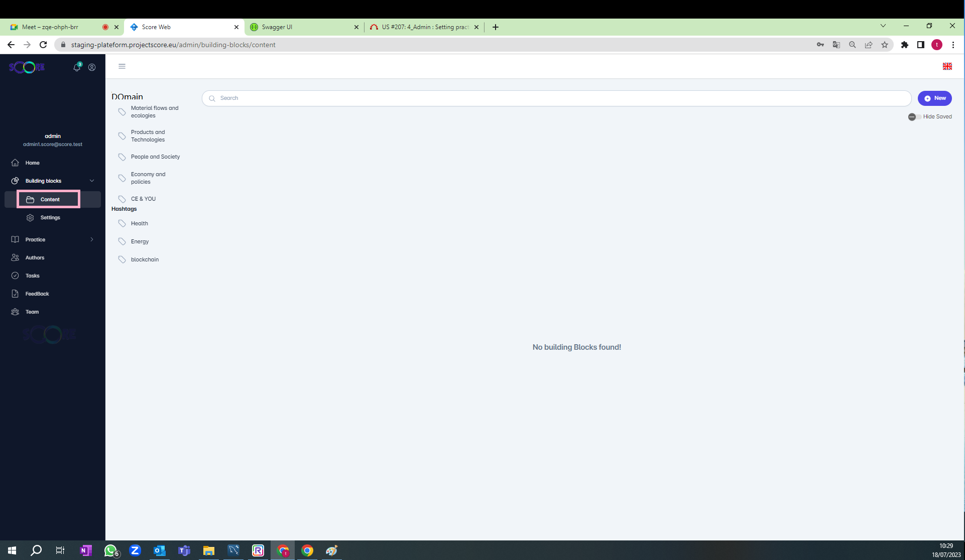The width and height of the screenshot is (965, 560).
Task: Open the Authors menu item
Action: (35, 257)
